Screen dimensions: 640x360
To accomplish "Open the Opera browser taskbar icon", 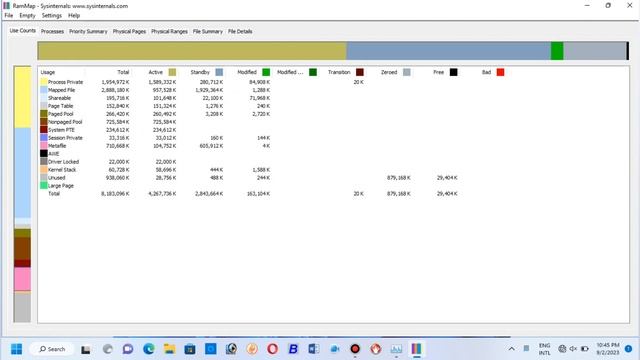I will tap(273, 349).
